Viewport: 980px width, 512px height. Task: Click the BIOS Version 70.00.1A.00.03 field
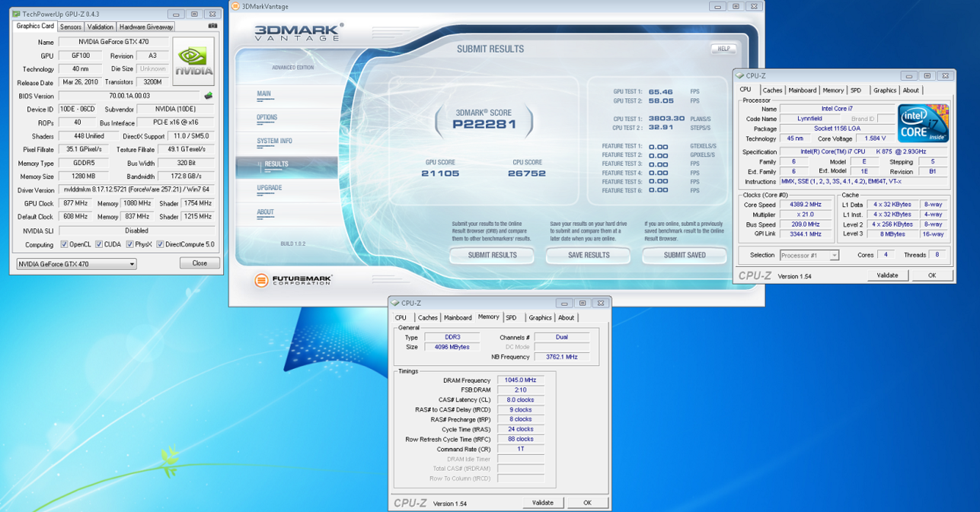coord(130,96)
